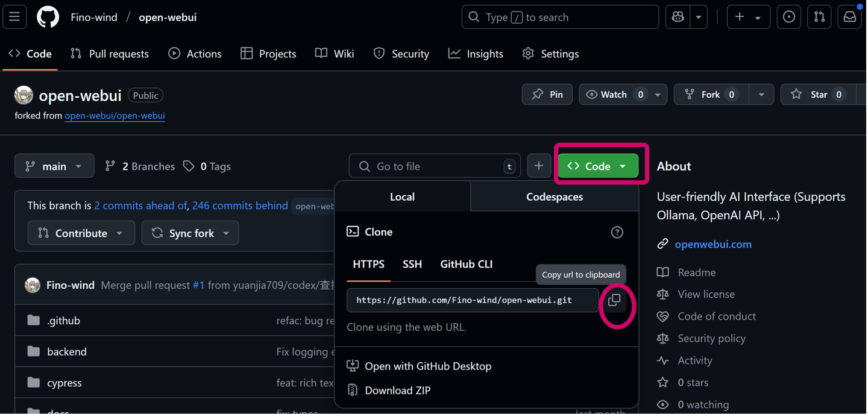Pin this repository with the Pin button
Image resolution: width=868 pixels, height=414 pixels.
547,95
